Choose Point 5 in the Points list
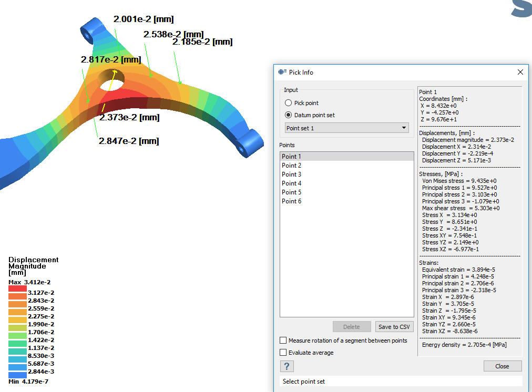Viewport: 532px width, 392px height. (x=292, y=192)
